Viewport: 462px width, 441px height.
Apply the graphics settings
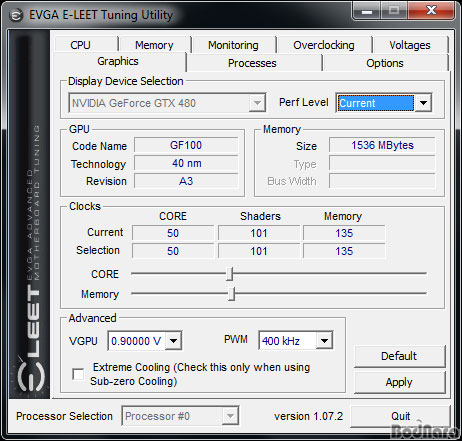[399, 382]
